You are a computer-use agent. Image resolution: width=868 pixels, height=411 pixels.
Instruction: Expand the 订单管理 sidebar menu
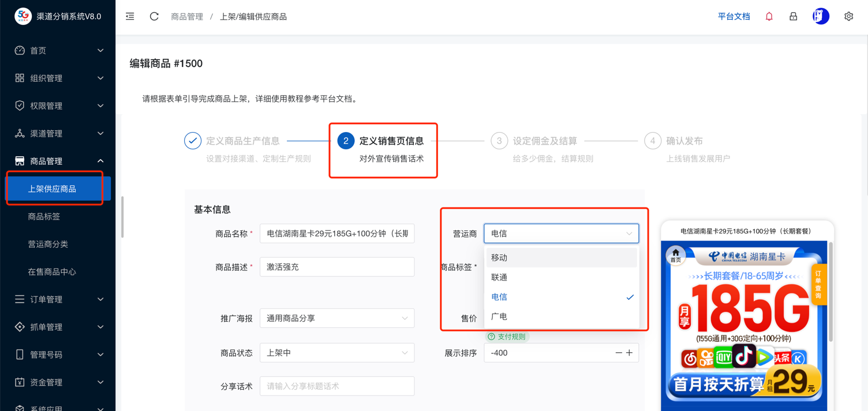pyautogui.click(x=58, y=299)
